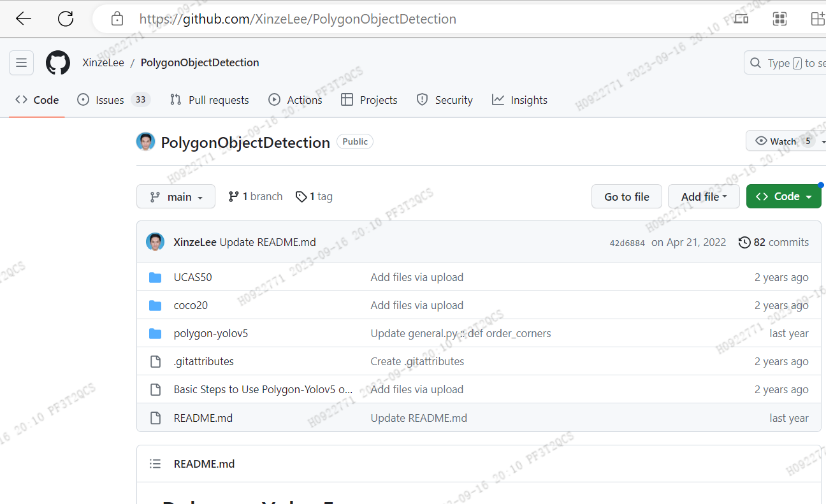The image size is (826, 504).
Task: Click XinzeLee author name in commit row
Action: (x=195, y=242)
